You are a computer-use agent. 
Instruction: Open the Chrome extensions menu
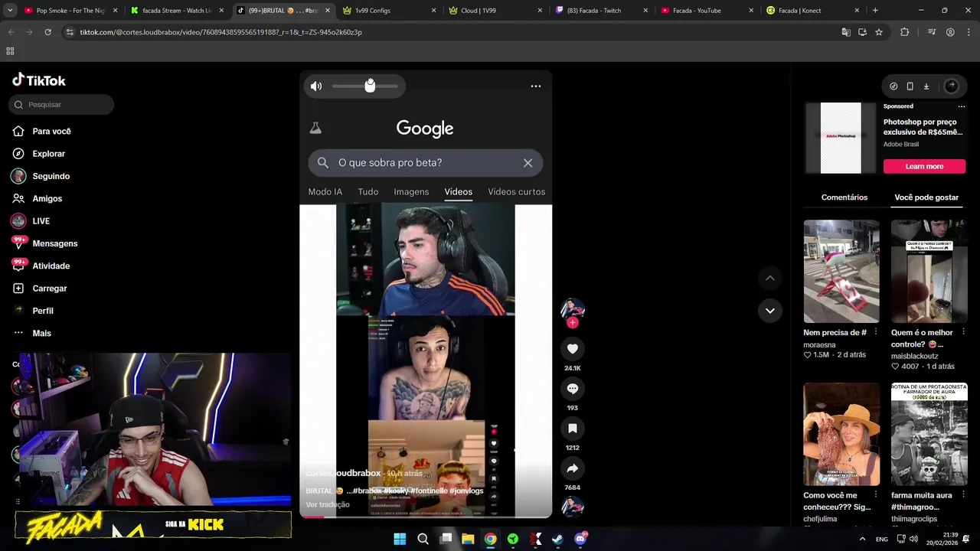904,32
